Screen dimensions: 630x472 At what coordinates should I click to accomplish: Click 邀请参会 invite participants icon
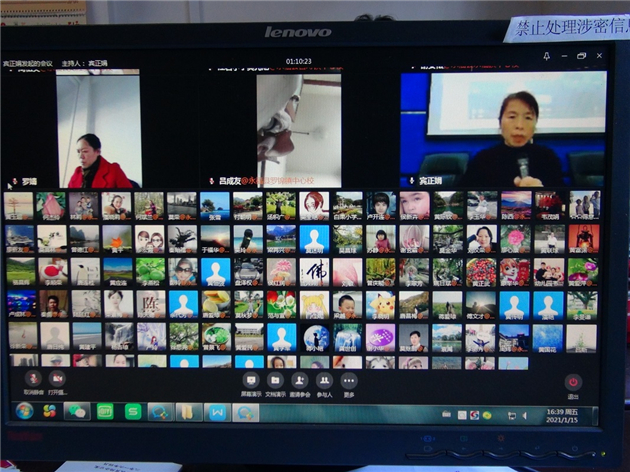(x=300, y=380)
